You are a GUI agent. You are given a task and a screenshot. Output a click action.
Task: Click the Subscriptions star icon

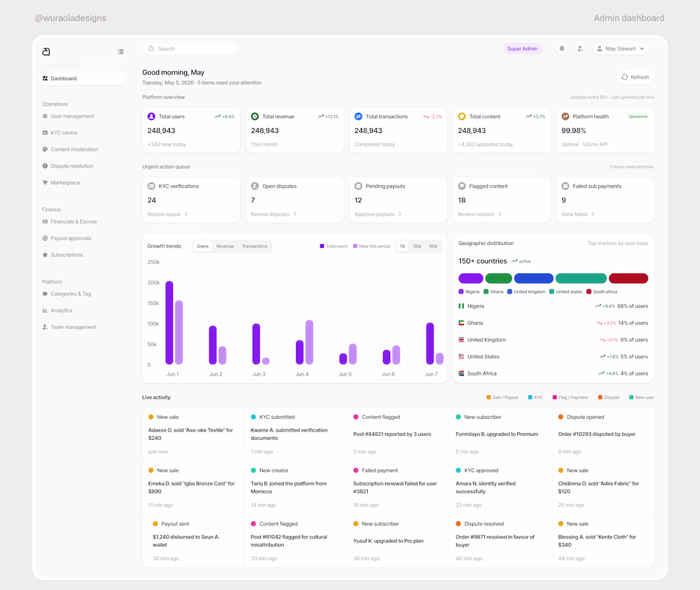pos(45,255)
